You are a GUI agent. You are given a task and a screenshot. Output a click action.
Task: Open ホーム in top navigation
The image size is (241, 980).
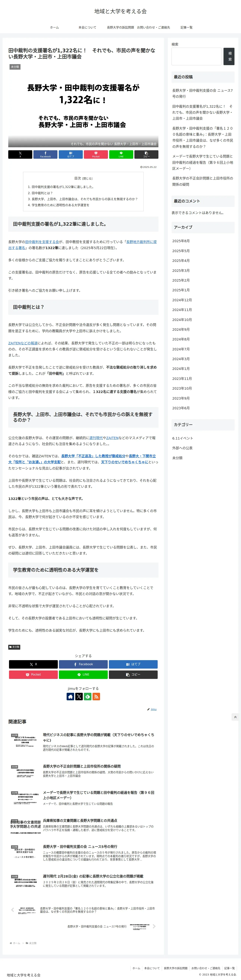tap(54, 27)
